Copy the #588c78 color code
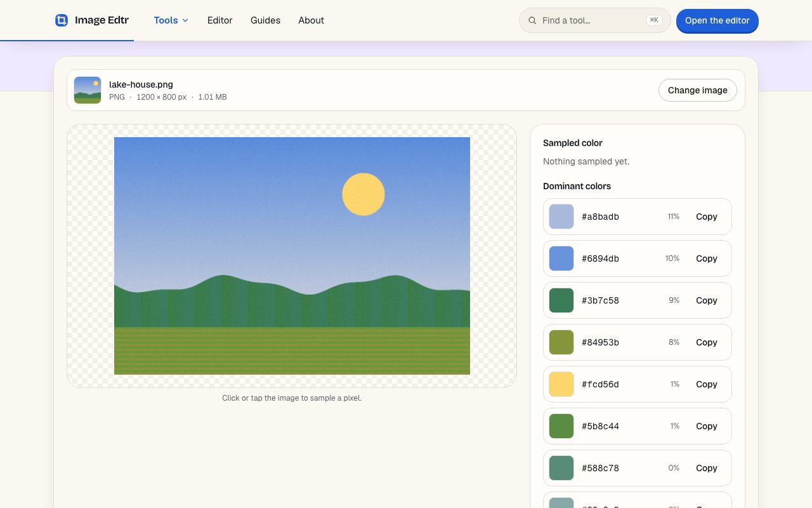 706,468
